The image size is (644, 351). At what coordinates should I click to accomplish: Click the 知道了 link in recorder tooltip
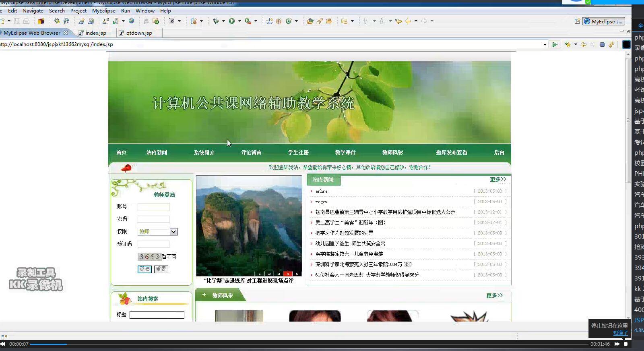click(x=620, y=333)
